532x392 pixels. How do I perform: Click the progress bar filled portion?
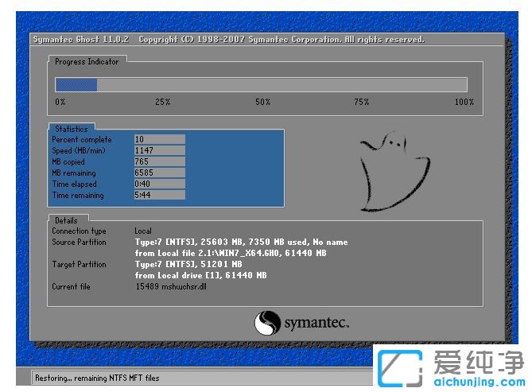coord(76,85)
